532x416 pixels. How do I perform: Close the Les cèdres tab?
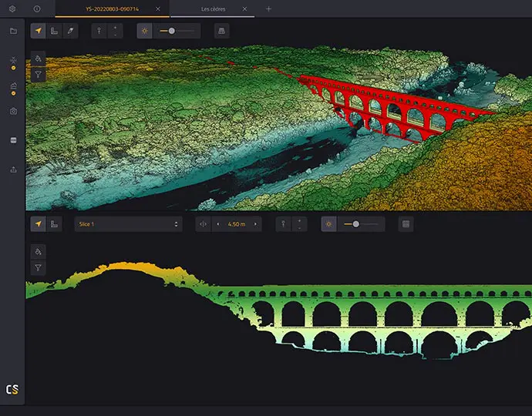point(245,8)
